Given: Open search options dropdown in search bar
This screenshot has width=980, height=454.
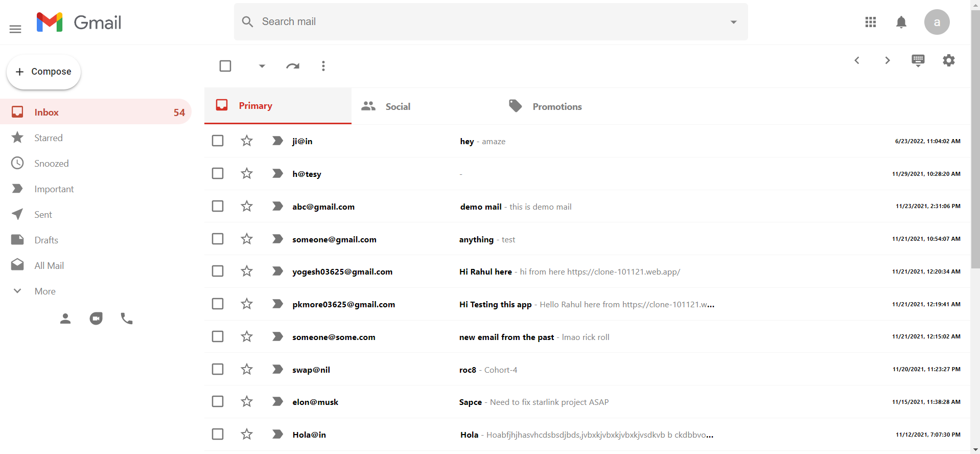Looking at the screenshot, I should (733, 22).
